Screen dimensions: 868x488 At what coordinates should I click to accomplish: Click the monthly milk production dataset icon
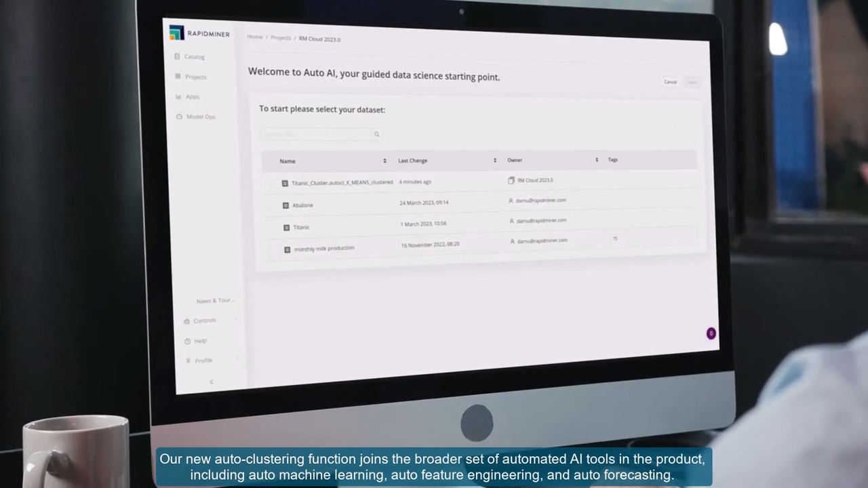[x=287, y=249]
